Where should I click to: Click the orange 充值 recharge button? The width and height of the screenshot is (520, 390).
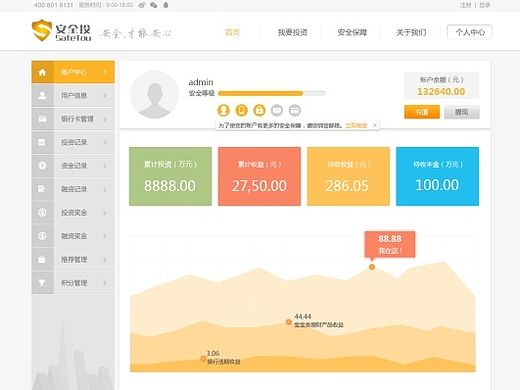422,112
